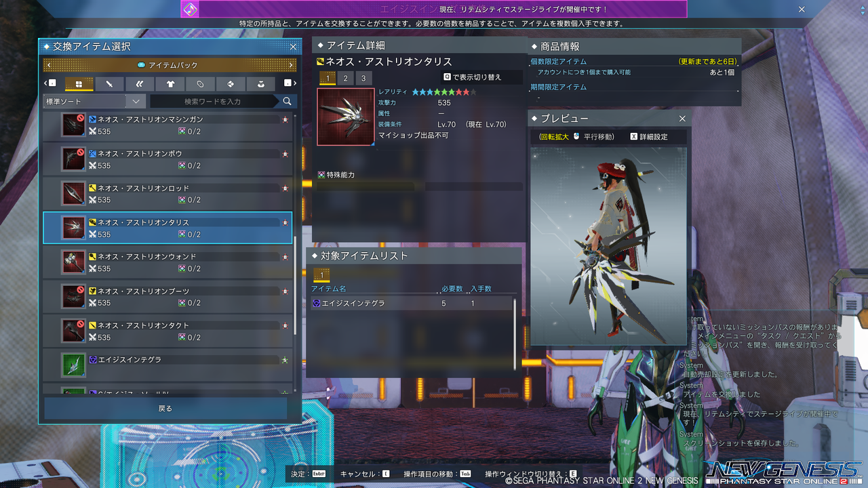The image size is (868, 488).
Task: Click the アストリオンマシンガン weapon thumbnail
Action: [x=73, y=125]
